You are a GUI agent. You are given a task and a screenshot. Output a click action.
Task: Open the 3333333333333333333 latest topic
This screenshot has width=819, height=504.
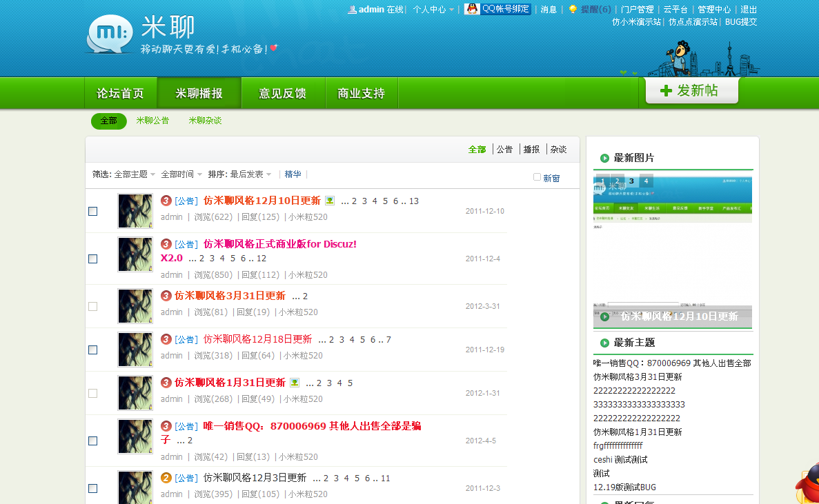coord(640,404)
